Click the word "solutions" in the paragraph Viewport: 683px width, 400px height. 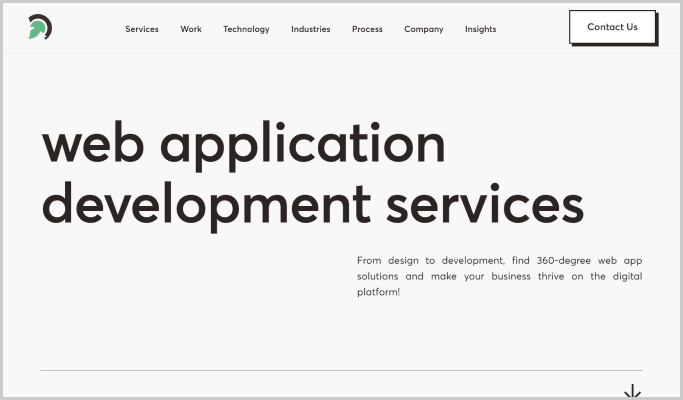(x=378, y=276)
